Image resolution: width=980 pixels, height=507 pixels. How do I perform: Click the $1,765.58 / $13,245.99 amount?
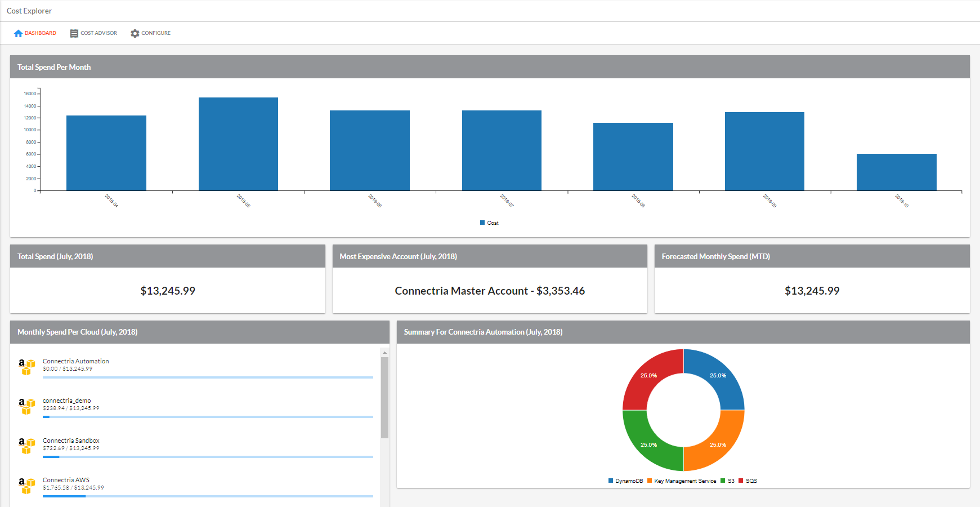(73, 488)
